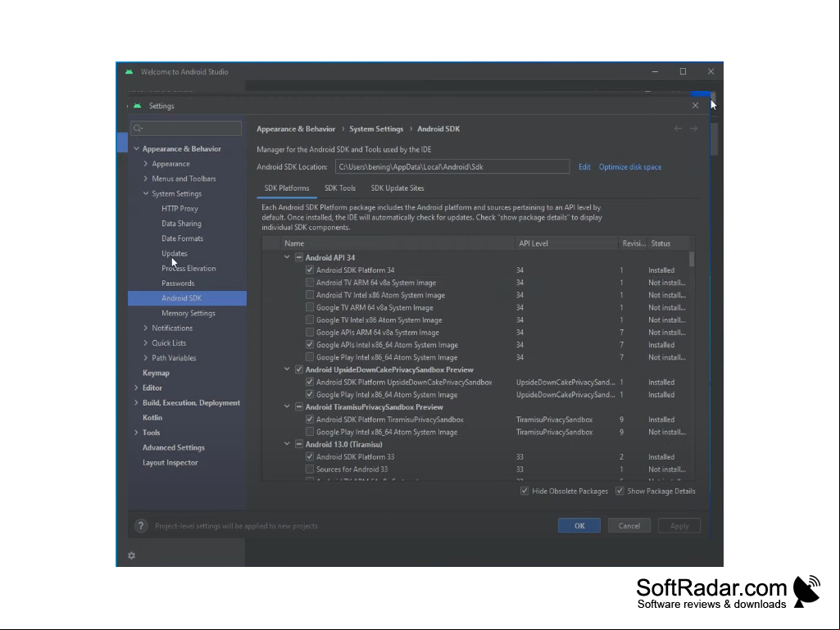The image size is (840, 630).
Task: Check Sources for Android 33
Action: pos(310,469)
